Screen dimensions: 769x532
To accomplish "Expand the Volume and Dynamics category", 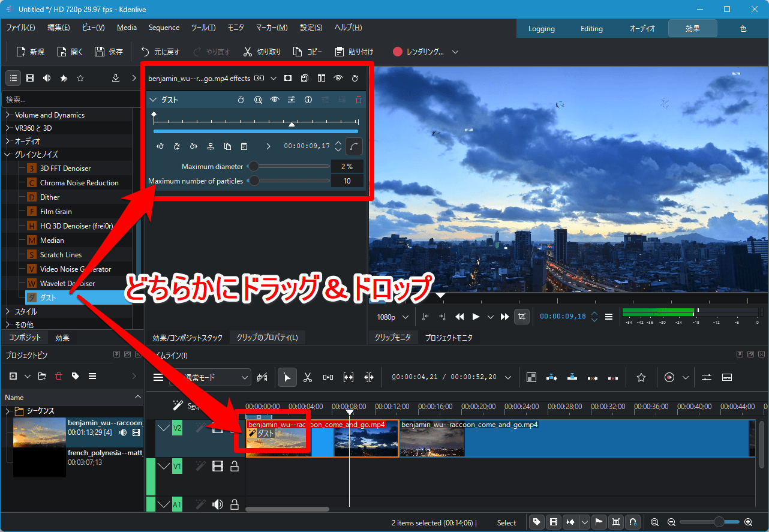I will click(8, 115).
